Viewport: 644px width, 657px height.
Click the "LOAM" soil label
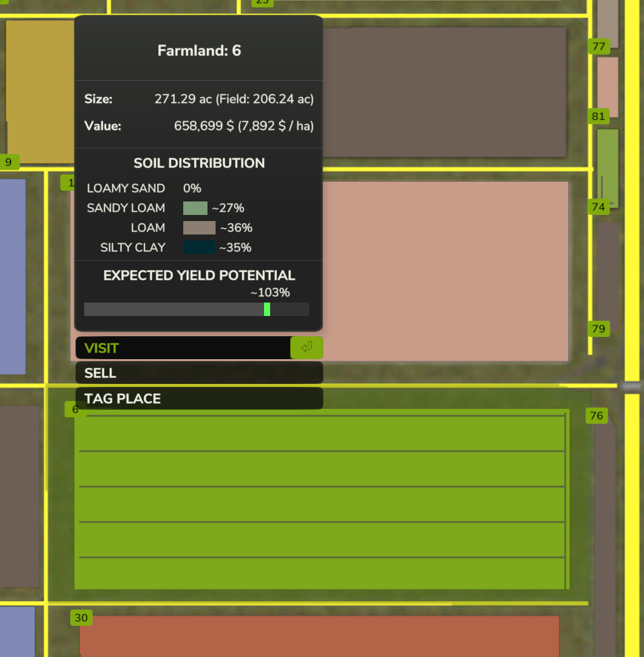148,228
